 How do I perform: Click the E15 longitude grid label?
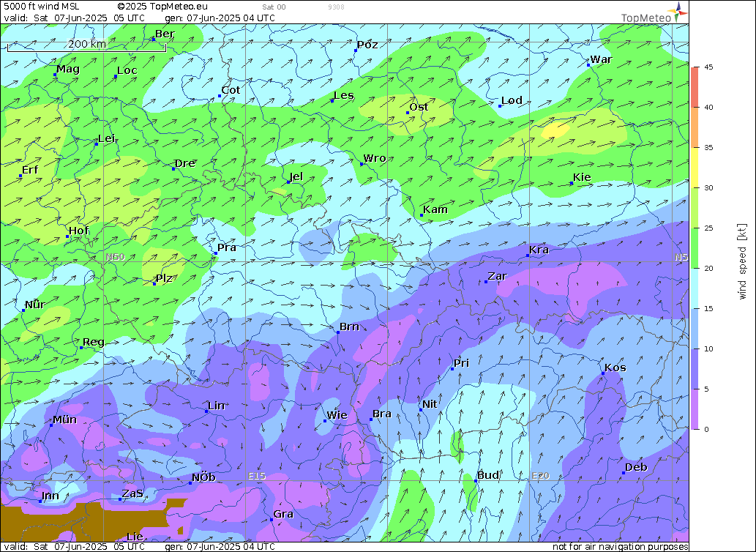[x=257, y=476]
